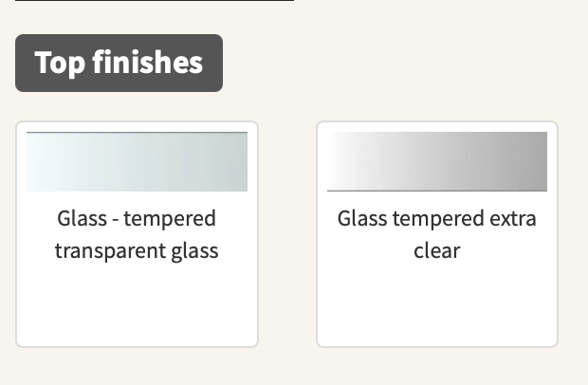Click "Glass - tempered transparent glass" label
588x385 pixels.
click(x=137, y=234)
